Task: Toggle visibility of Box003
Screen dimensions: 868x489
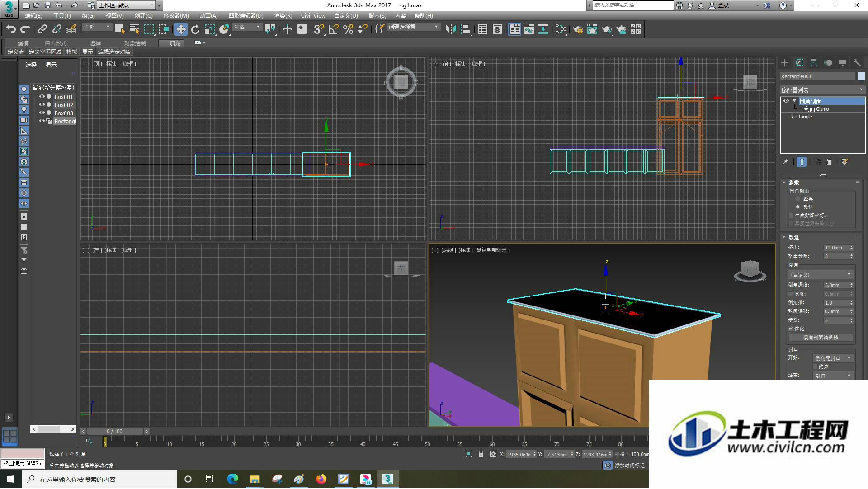Action: tap(42, 113)
